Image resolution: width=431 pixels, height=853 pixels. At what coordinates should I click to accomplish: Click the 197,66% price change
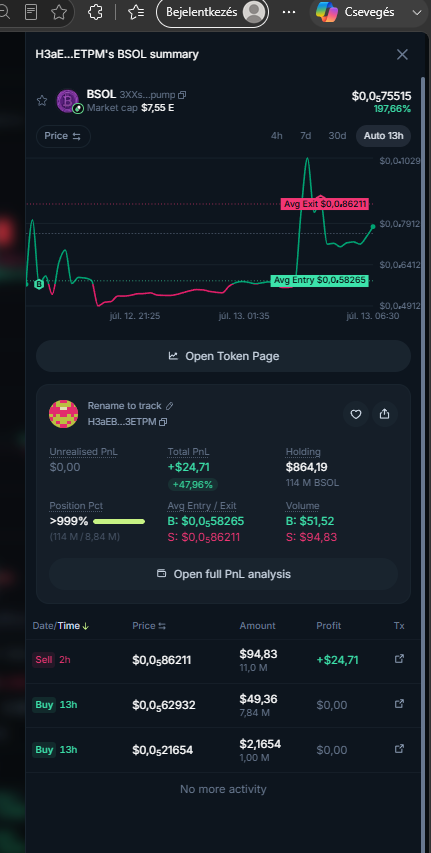point(392,109)
